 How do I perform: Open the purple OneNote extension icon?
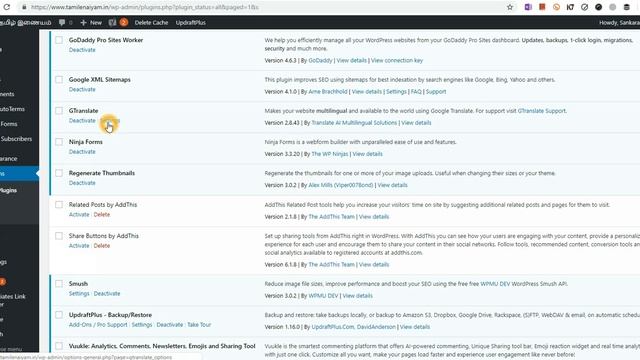pos(528,7)
